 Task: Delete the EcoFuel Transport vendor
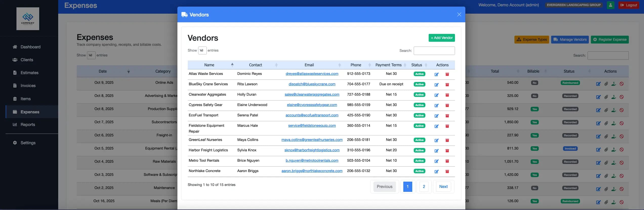pyautogui.click(x=447, y=116)
